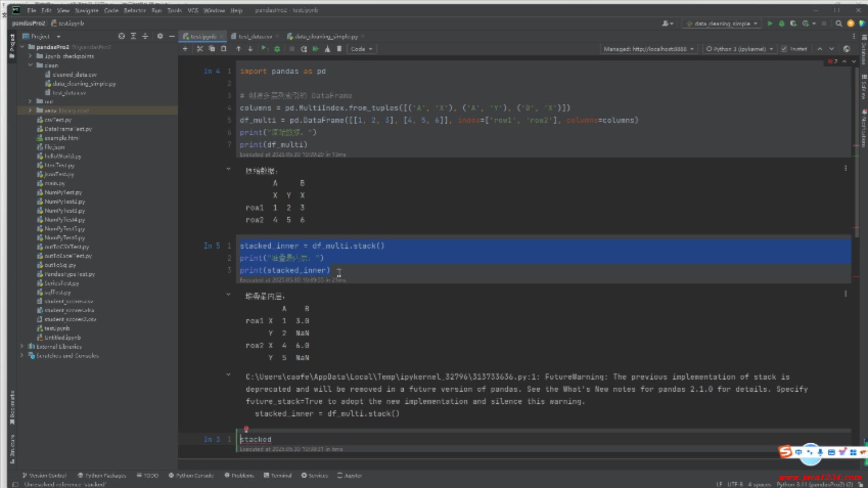Open the Python Packages tool window

click(x=102, y=475)
